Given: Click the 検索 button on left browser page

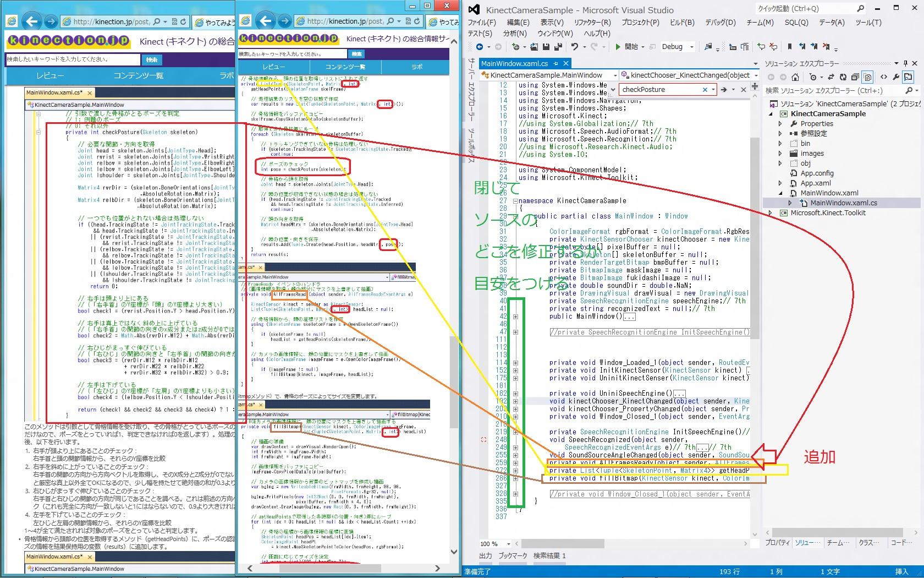Looking at the screenshot, I should pyautogui.click(x=152, y=59).
